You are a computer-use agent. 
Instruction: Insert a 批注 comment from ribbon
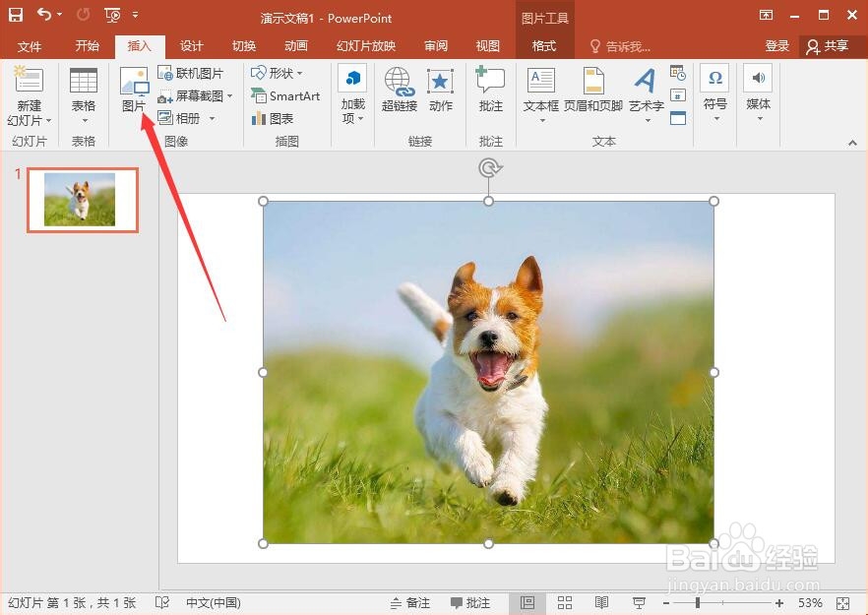tap(490, 90)
